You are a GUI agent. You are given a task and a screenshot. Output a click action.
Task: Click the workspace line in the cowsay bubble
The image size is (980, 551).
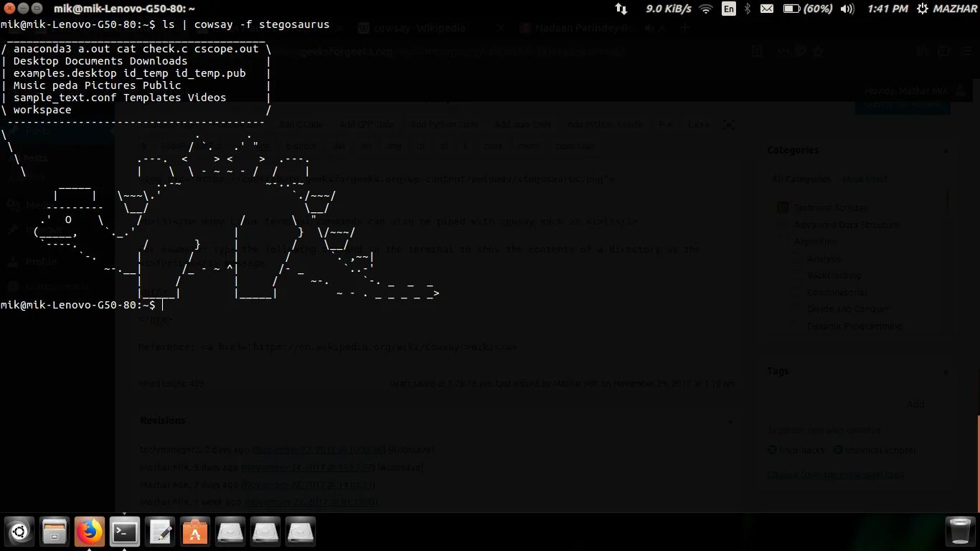click(x=42, y=110)
